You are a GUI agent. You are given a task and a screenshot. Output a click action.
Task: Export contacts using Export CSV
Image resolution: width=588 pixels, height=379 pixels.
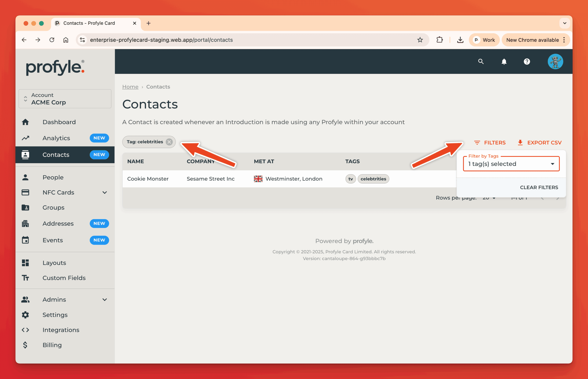coord(540,143)
